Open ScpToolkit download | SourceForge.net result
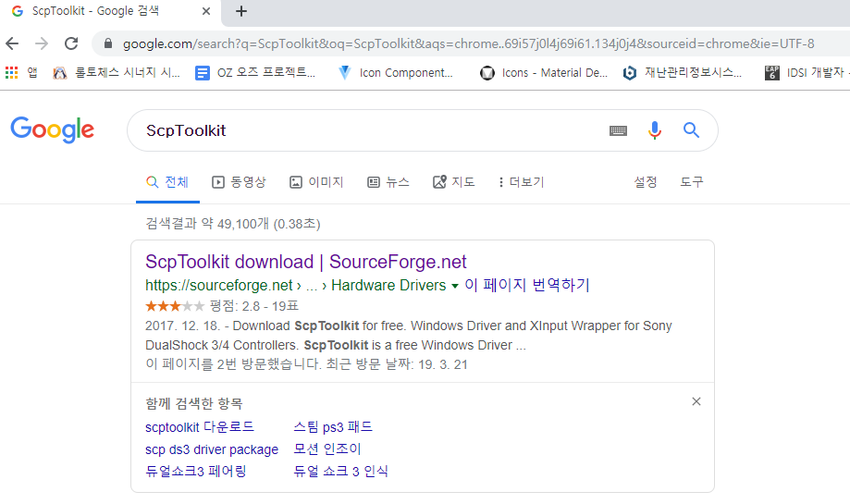Screen dimensions: 850x504 [306, 262]
